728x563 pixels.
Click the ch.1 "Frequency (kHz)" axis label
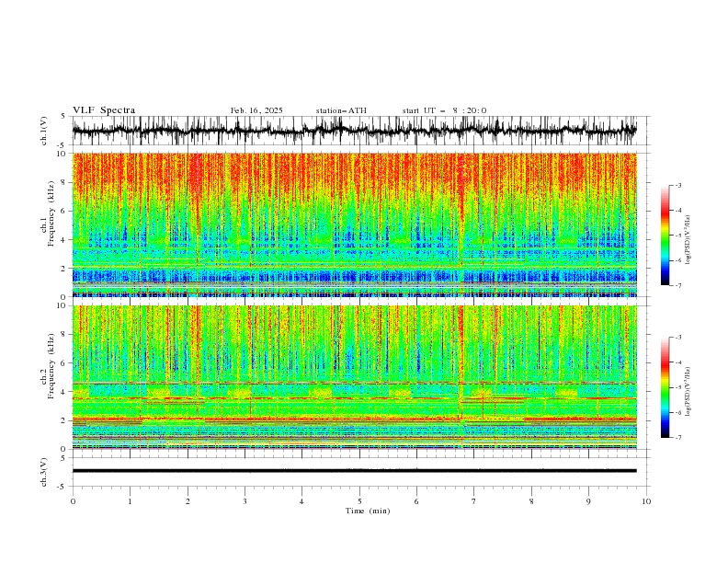tap(51, 212)
